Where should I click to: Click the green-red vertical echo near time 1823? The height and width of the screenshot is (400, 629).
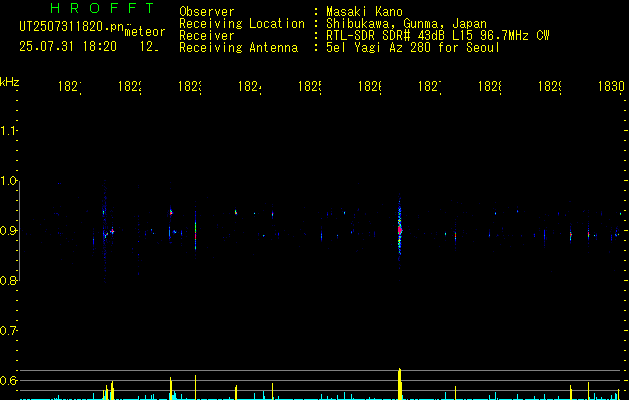[196, 231]
